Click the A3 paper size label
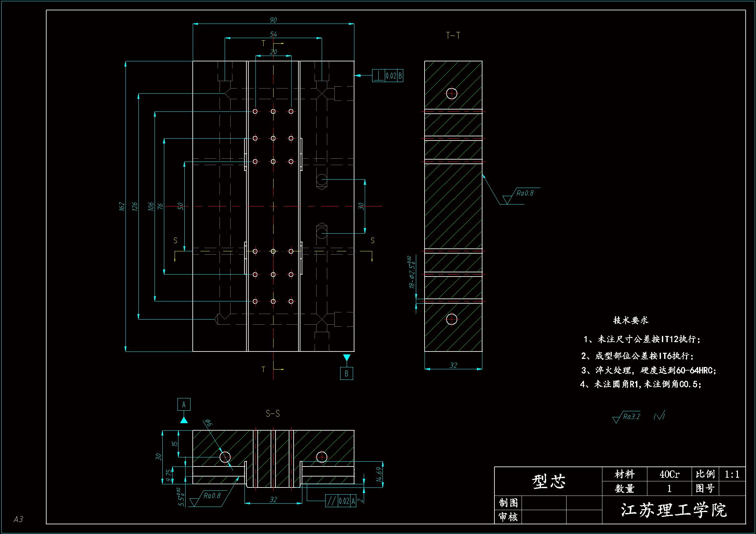This screenshot has height=534, width=756. coord(18,519)
